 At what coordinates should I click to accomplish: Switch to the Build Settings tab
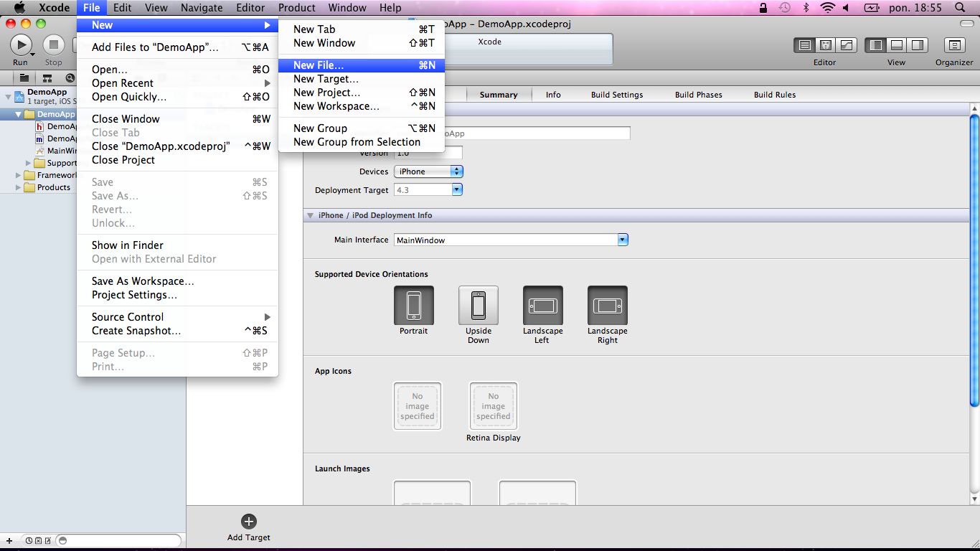(x=616, y=95)
